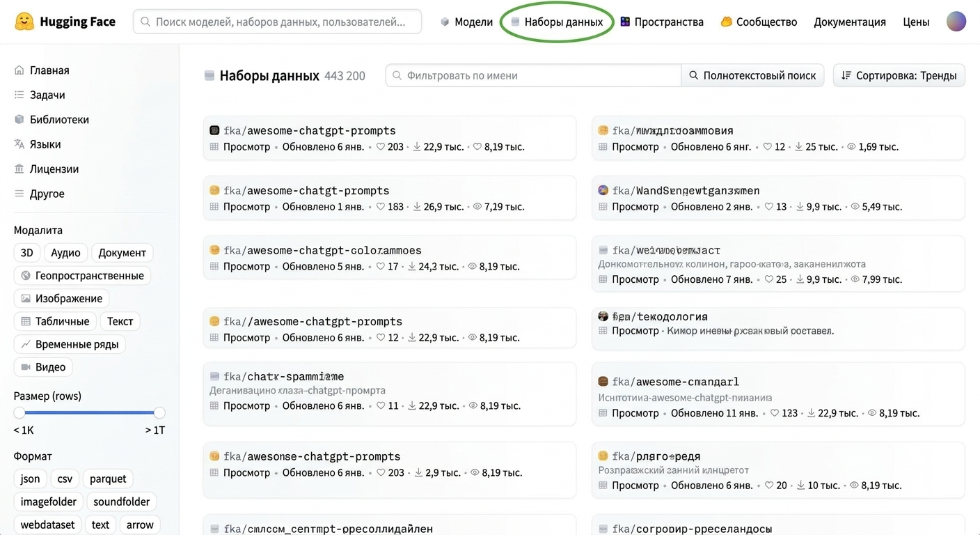
Task: Focus the top model and dataset search box
Action: [x=277, y=22]
